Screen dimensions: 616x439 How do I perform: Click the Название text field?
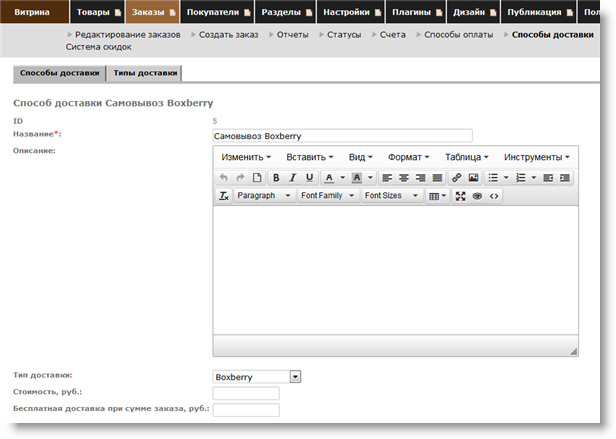click(342, 136)
